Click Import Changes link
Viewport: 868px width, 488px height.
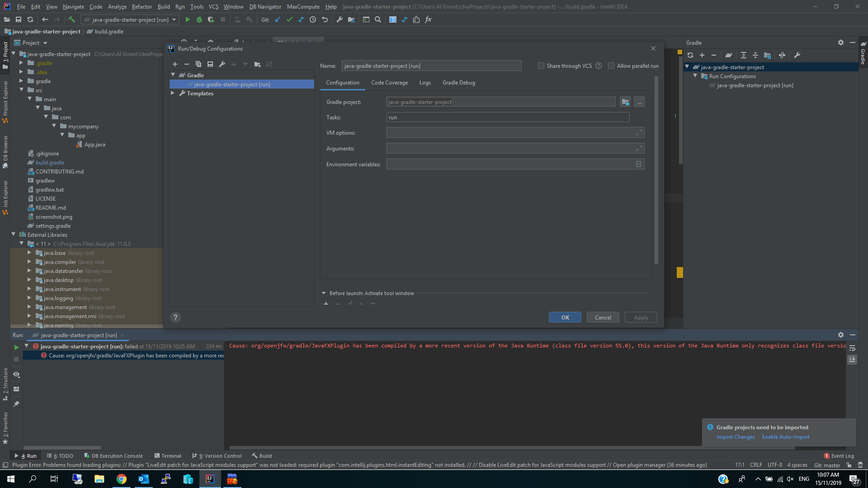[736, 437]
